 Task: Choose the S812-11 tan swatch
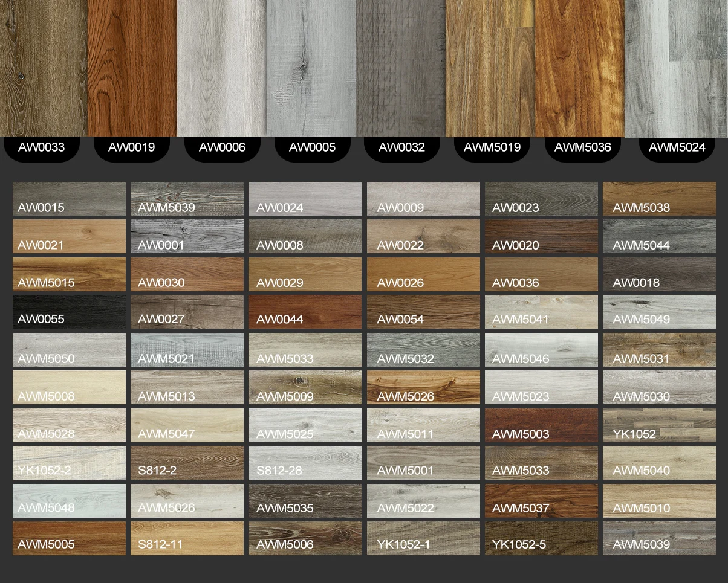[187, 538]
